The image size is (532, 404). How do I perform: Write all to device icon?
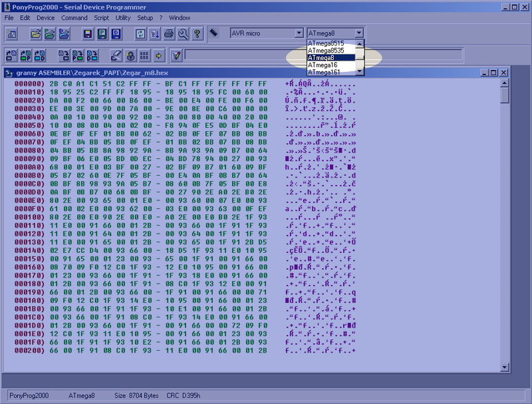63,56
